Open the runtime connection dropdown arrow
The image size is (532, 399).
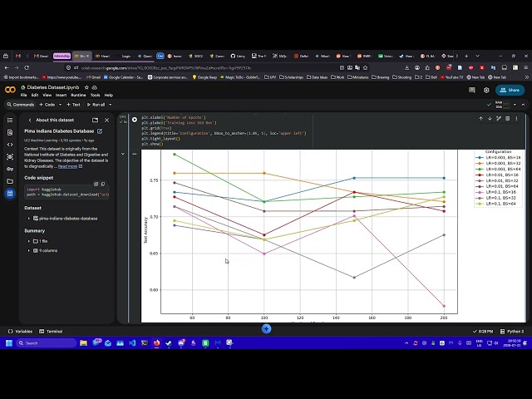515,105
